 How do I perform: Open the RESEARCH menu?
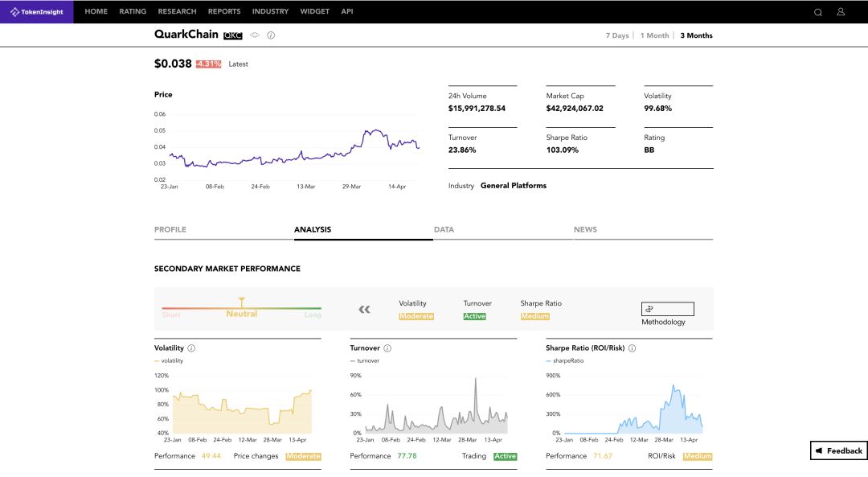pyautogui.click(x=177, y=11)
